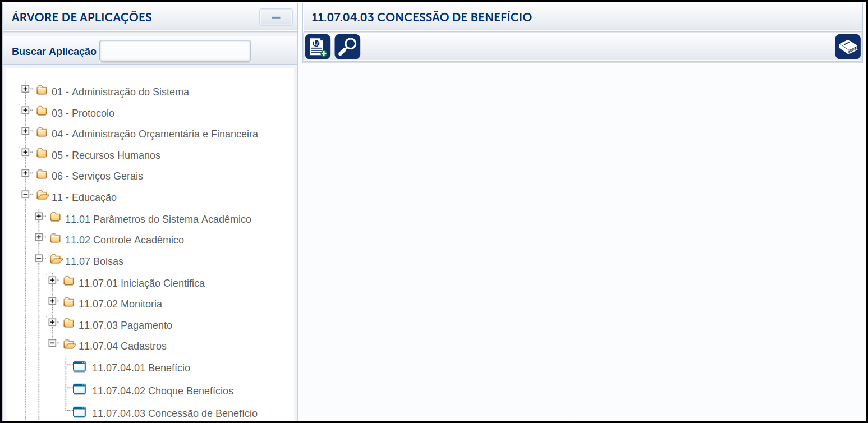Click the Buscar Aplicação input field

[175, 50]
